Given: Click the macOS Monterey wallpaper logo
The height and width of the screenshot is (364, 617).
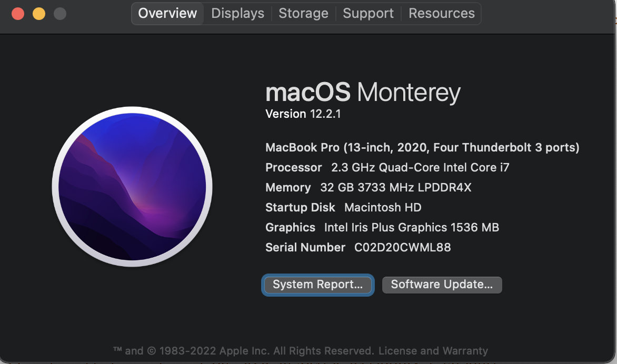Looking at the screenshot, I should point(132,187).
